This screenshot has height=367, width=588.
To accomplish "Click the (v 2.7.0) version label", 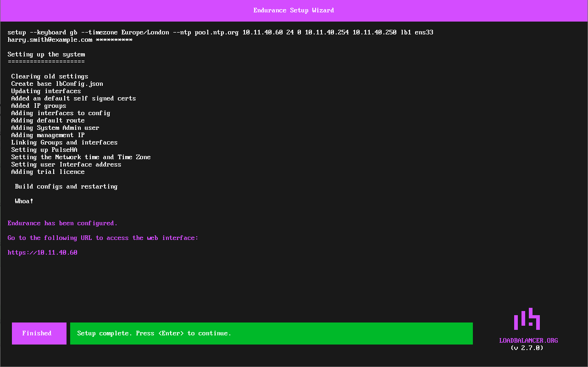I will tap(527, 348).
